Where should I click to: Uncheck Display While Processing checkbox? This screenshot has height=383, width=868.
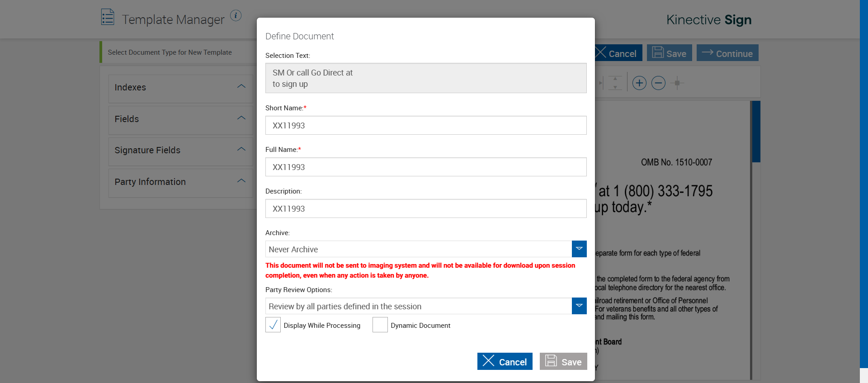[273, 325]
